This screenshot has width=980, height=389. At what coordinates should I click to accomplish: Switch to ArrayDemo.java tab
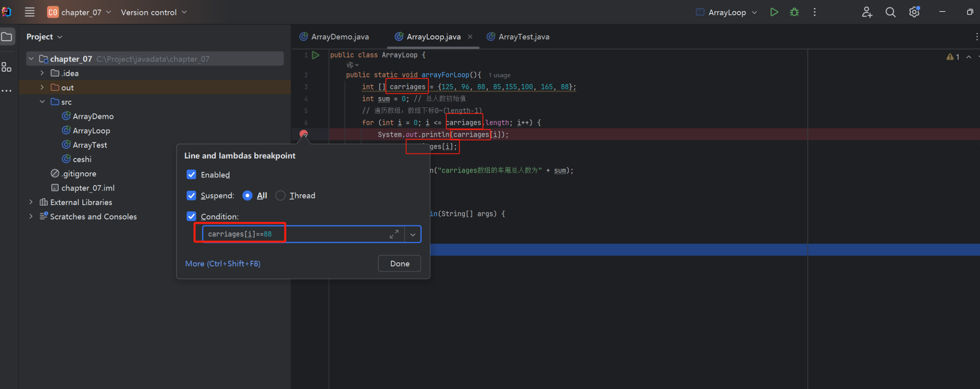(x=334, y=37)
